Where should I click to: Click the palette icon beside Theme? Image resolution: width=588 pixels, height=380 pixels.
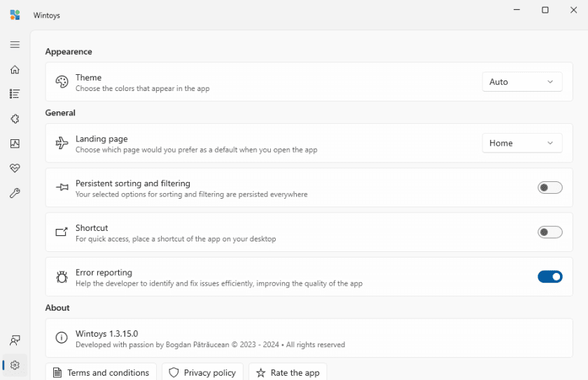pos(62,82)
